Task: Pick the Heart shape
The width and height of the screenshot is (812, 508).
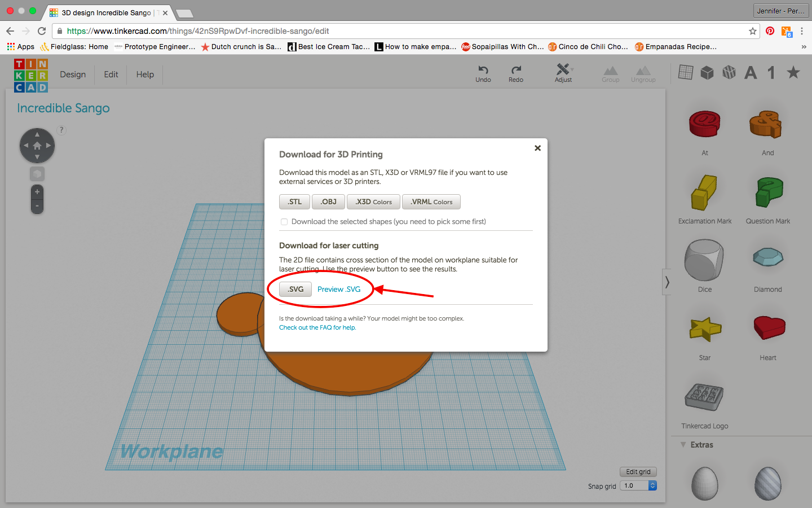Action: 769,327
